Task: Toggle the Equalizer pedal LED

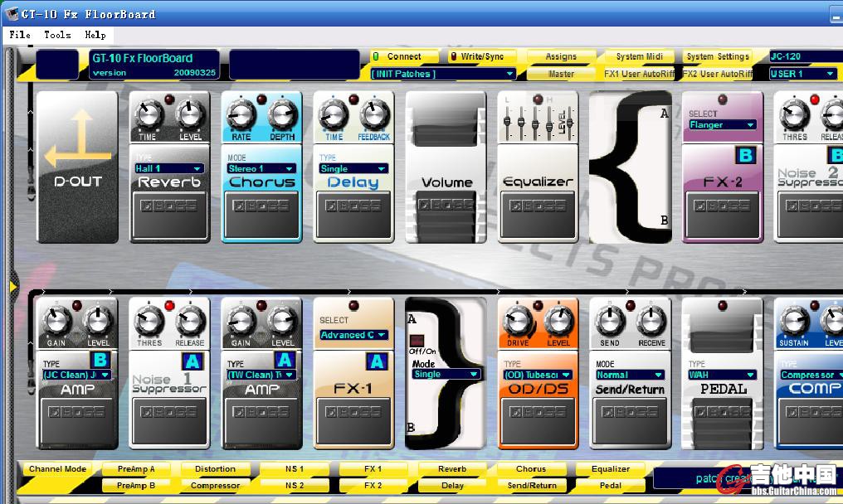Action: pos(538,99)
